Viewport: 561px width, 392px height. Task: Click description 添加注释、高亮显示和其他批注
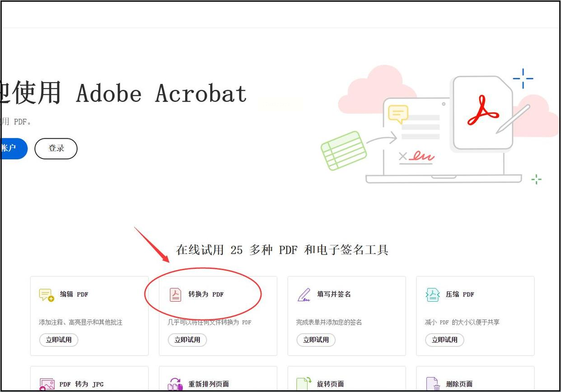click(x=81, y=322)
